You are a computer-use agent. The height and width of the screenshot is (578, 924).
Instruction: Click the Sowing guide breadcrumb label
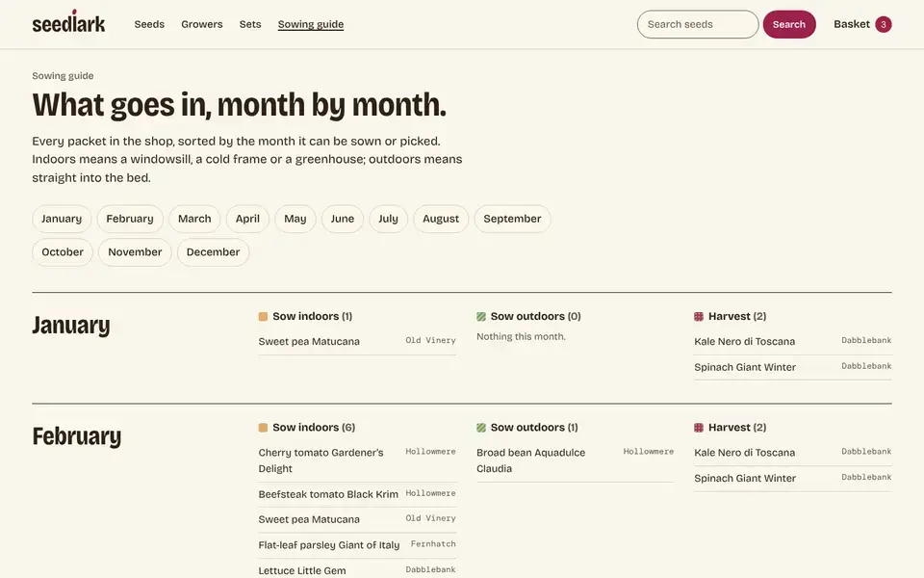click(x=63, y=75)
